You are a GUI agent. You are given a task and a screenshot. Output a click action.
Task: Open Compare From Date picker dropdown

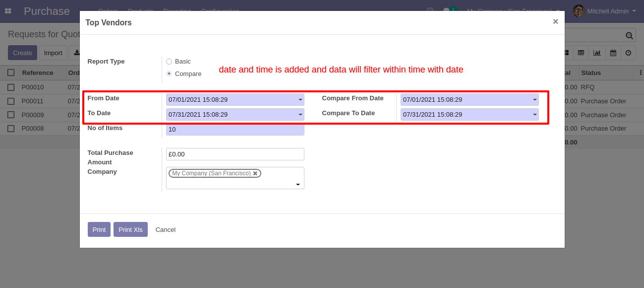534,100
